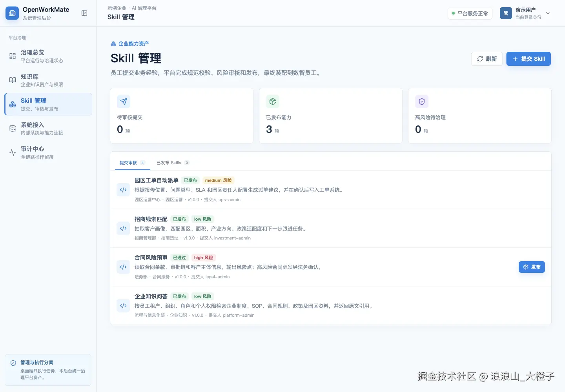Click the 演示用户 avatar icon

point(506,13)
